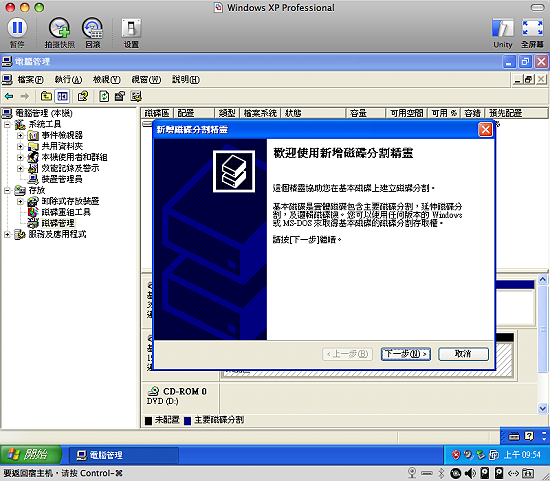The image size is (550, 481).
Task: Click the 磁碟區 column header
Action: [157, 113]
